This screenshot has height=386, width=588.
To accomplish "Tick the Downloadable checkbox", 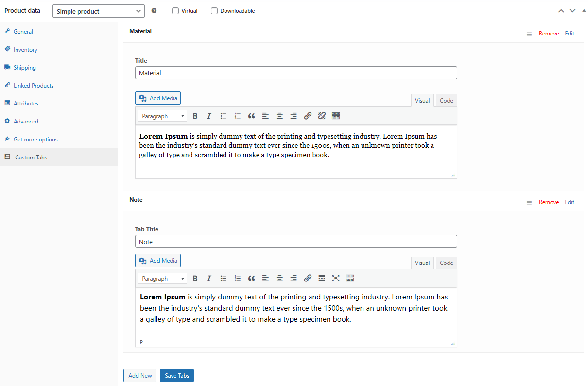I will [x=214, y=11].
